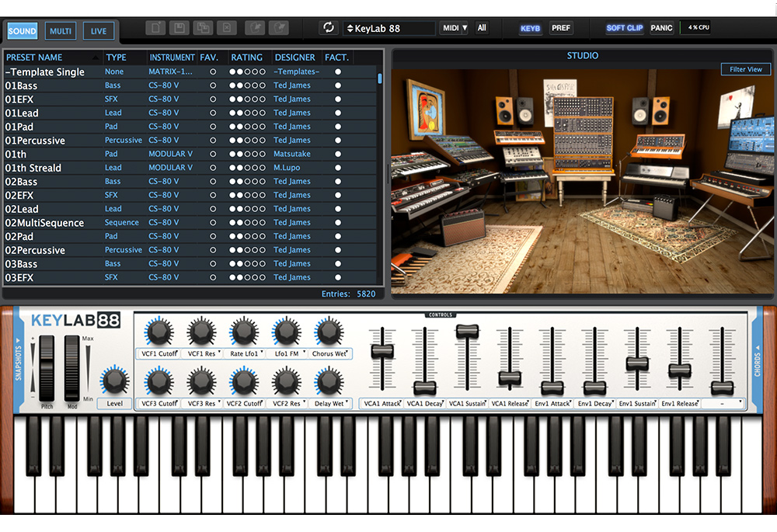The image size is (777, 532).
Task: Click the VCF2 Cutoff knob
Action: click(x=244, y=381)
